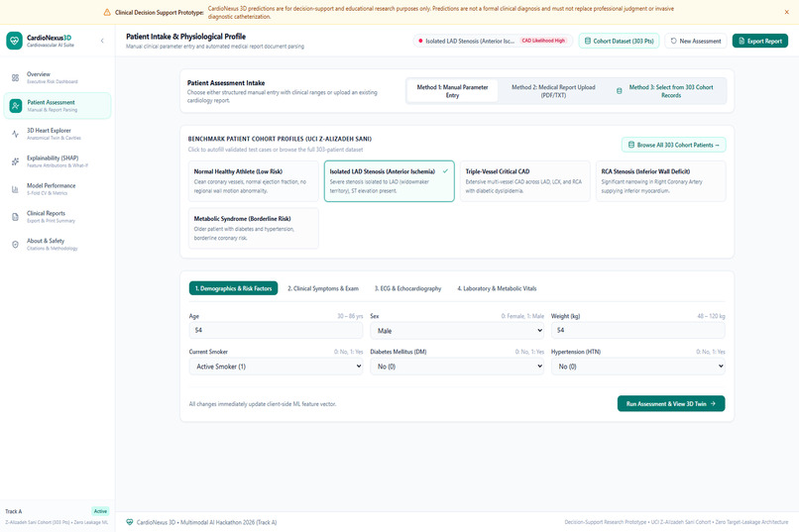Click Run Assessment & View 3D Twin
The width and height of the screenshot is (799, 532).
pyautogui.click(x=671, y=404)
